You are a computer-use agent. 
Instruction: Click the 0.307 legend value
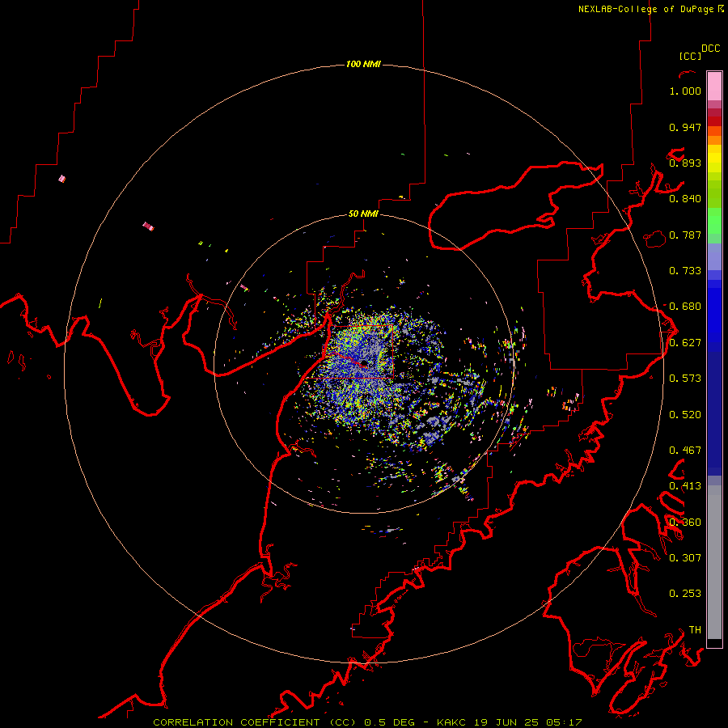click(x=685, y=558)
